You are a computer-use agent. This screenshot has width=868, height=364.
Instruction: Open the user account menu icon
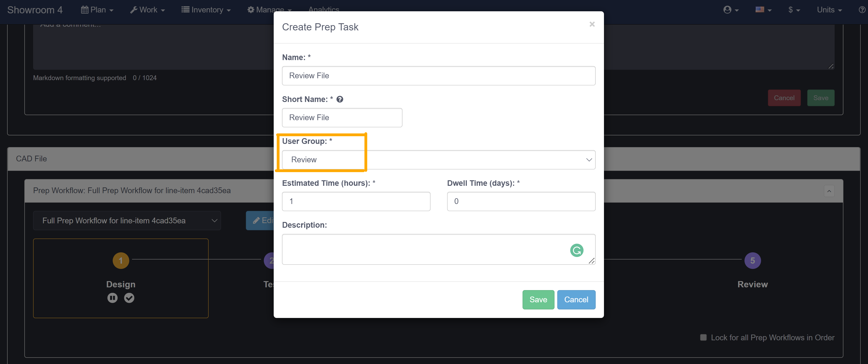coord(730,10)
